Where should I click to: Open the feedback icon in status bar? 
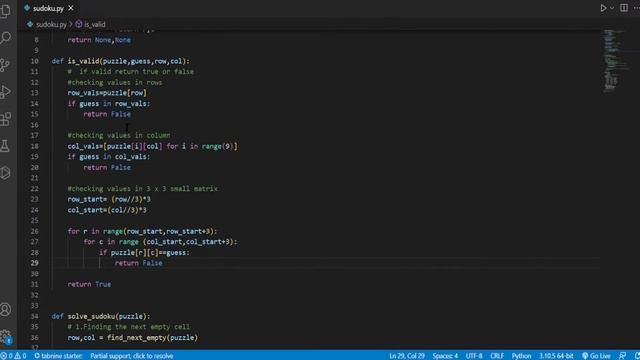(622, 356)
